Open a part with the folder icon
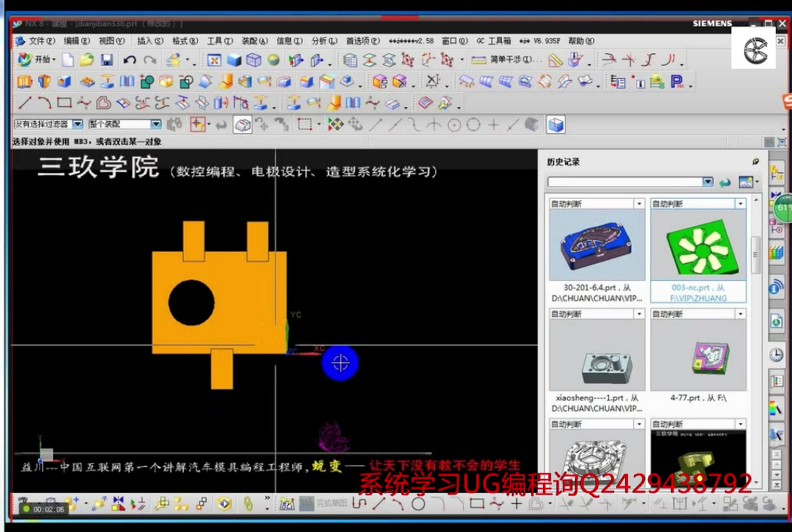 (x=86, y=60)
